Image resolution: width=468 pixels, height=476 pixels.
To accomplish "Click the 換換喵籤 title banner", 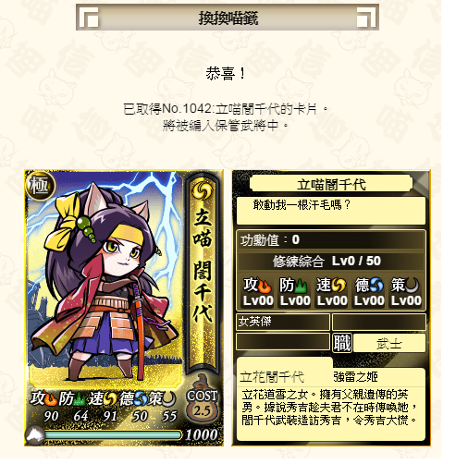I will [228, 18].
